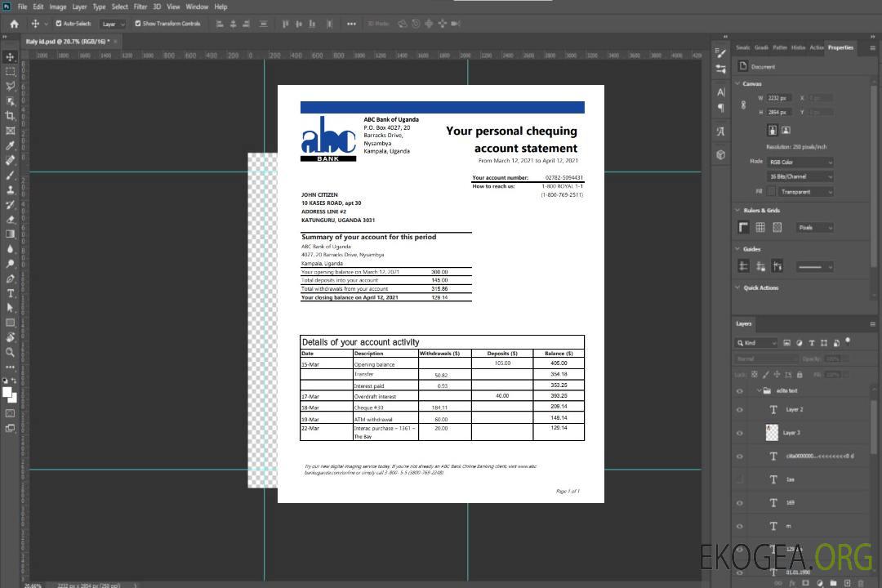Open the Glyphs panel icon

[x=721, y=131]
